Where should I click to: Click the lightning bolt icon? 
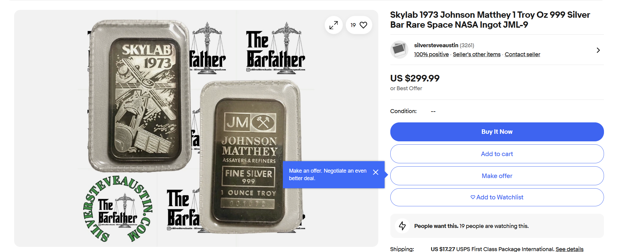402,226
